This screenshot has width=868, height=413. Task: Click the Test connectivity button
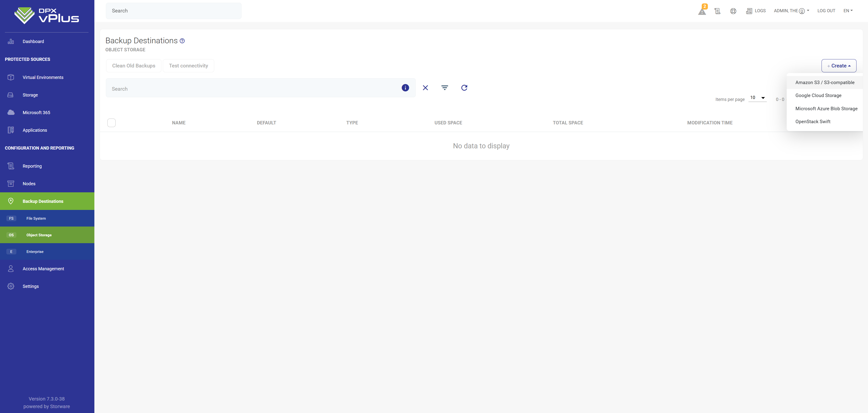click(188, 66)
